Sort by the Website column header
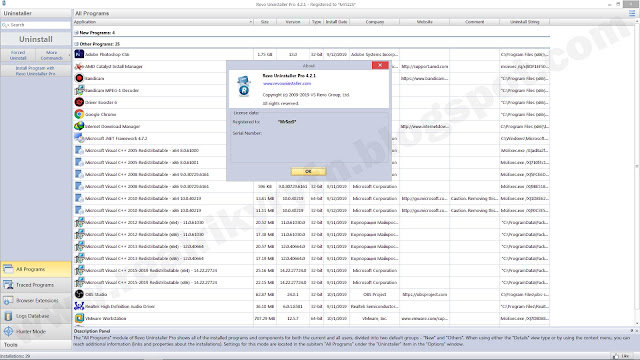The image size is (640, 360). (x=424, y=22)
